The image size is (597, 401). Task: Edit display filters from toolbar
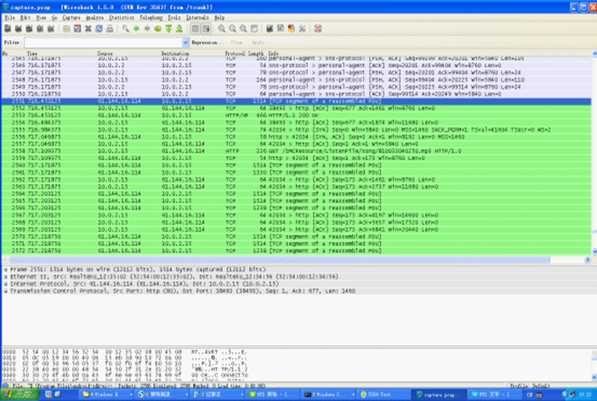pyautogui.click(x=281, y=29)
